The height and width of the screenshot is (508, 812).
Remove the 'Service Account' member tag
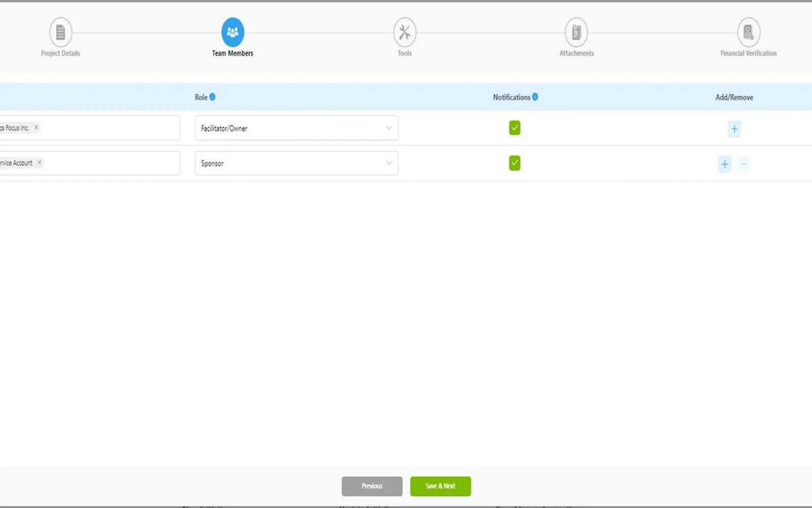pos(40,163)
